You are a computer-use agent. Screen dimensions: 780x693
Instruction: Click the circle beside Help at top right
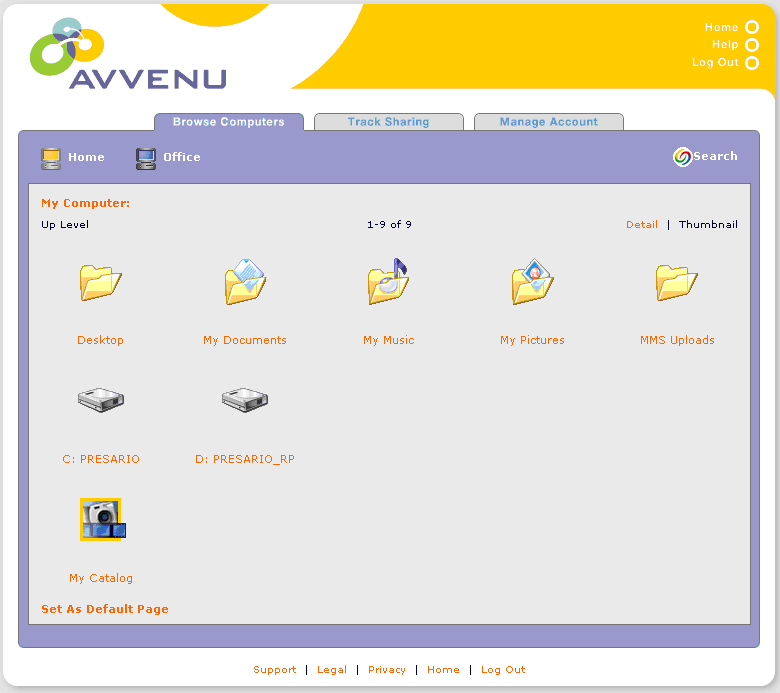click(x=752, y=45)
